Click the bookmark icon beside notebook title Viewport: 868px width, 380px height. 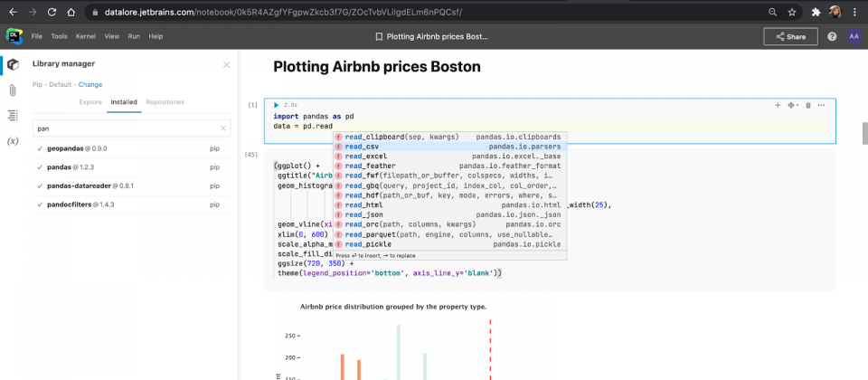379,36
